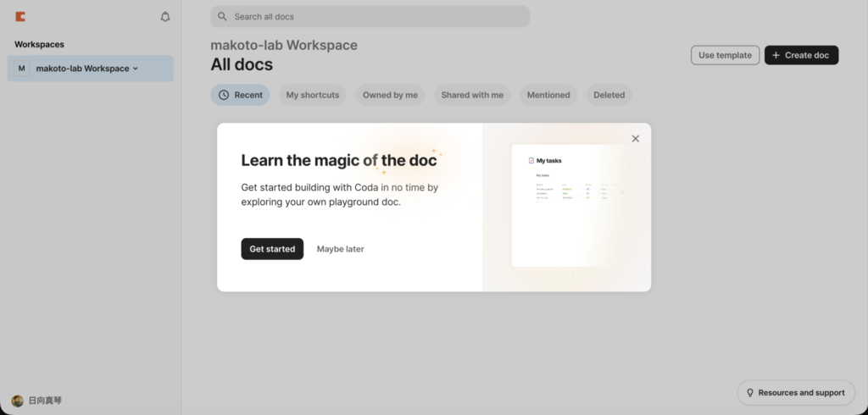The width and height of the screenshot is (868, 415).
Task: Click the Use template button
Action: (725, 55)
